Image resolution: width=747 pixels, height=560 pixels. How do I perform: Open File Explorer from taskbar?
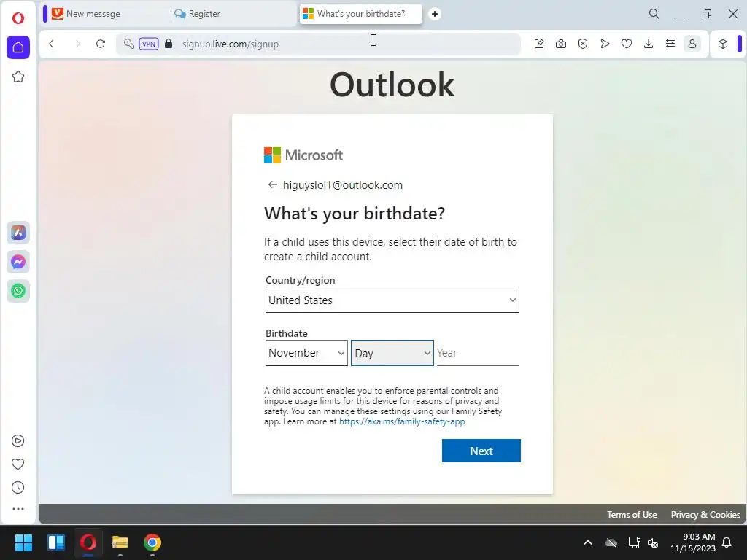pos(120,542)
